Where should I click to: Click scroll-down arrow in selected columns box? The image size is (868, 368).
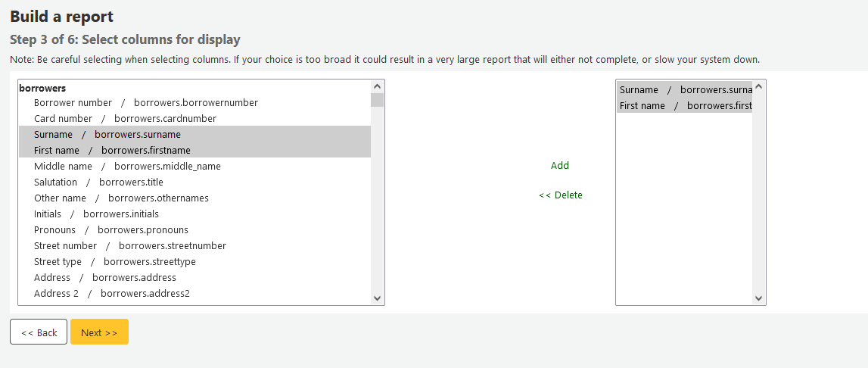(759, 298)
